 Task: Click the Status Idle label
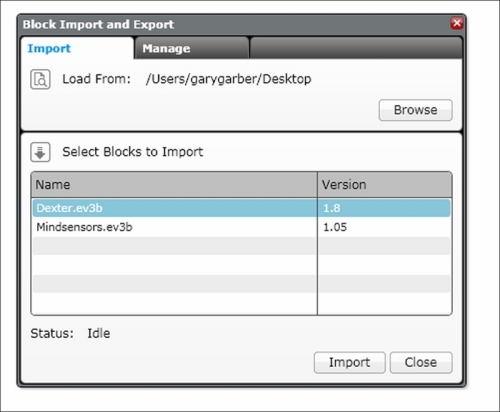tap(70, 333)
